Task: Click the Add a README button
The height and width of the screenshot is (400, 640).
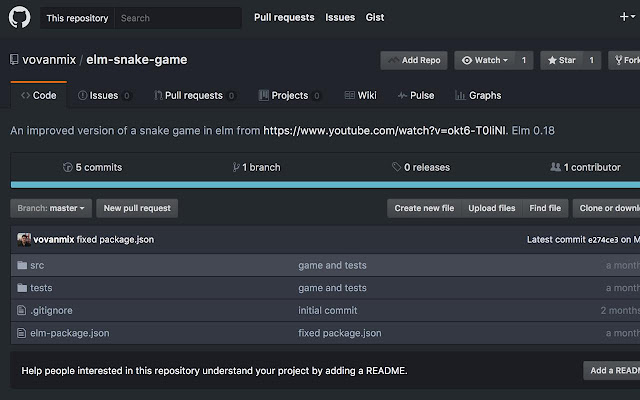Action: click(x=611, y=371)
